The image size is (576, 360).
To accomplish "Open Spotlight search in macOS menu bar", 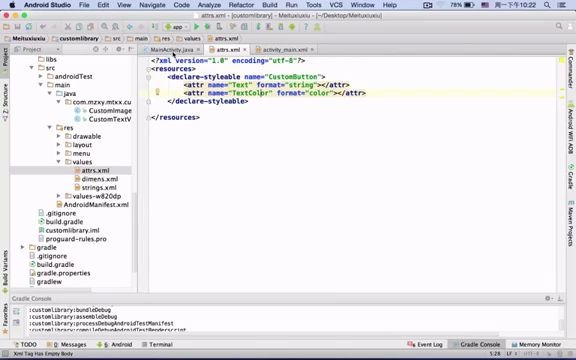I will click(547, 5).
